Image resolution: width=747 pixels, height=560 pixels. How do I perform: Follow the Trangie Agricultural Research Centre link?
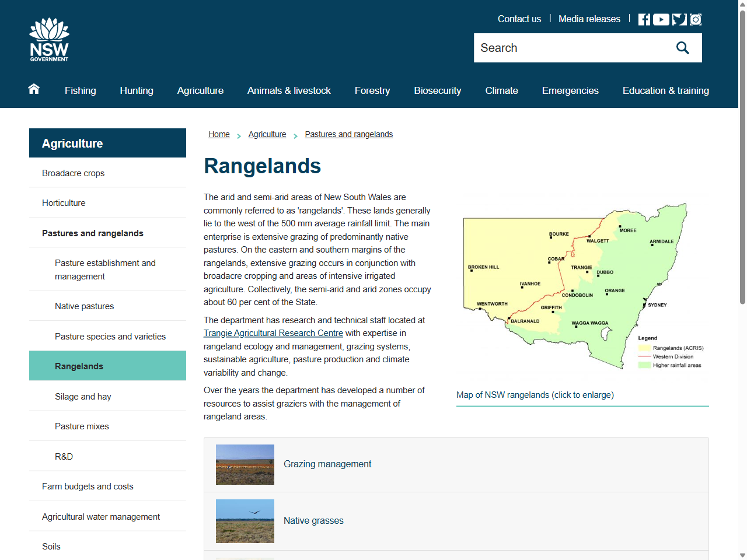point(273,332)
